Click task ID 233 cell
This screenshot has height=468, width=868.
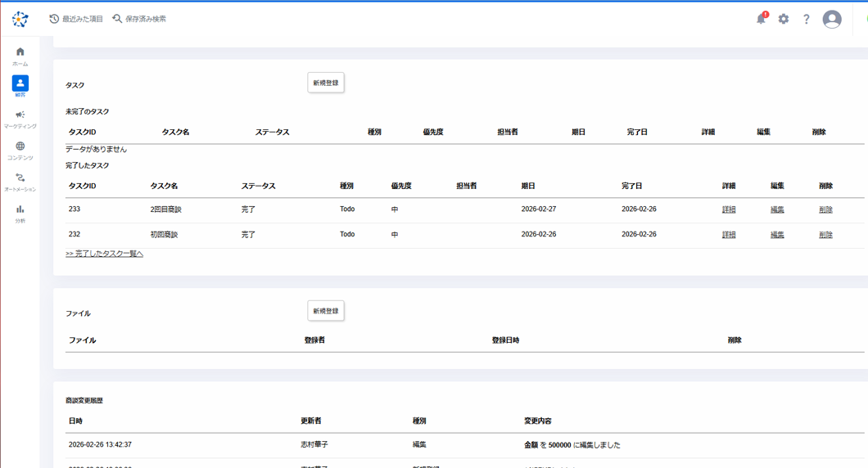click(x=75, y=209)
